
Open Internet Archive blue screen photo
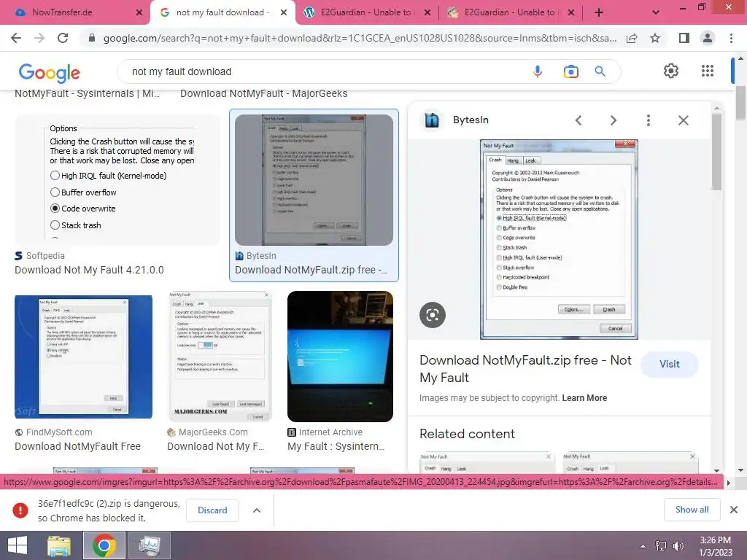(340, 356)
